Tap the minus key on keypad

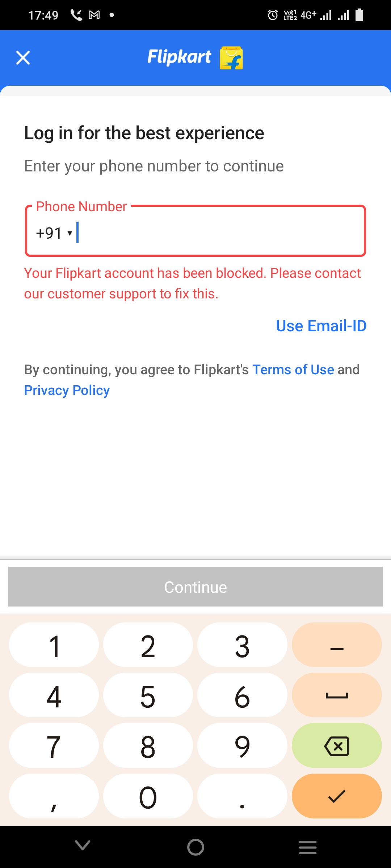point(336,645)
